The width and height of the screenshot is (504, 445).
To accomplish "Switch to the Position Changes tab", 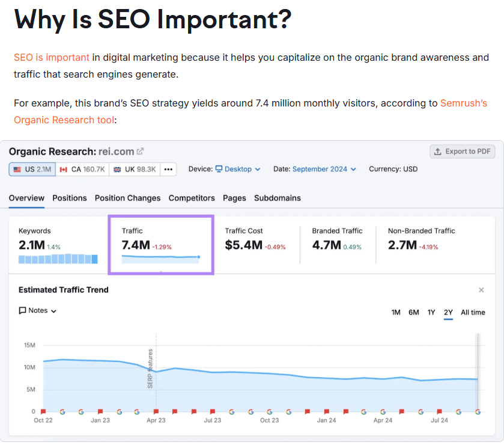I will coord(127,198).
